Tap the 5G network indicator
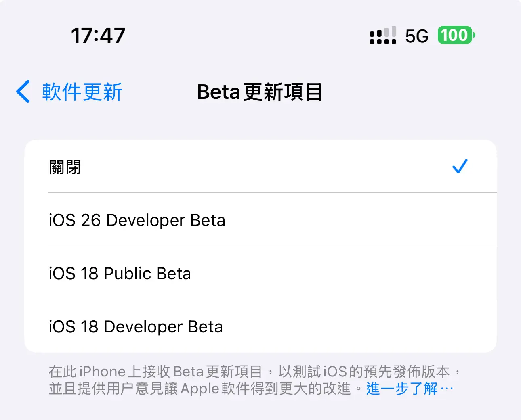 (x=416, y=36)
